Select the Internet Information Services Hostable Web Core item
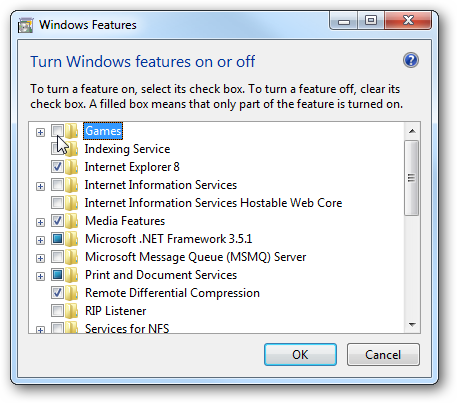457x403 pixels. [x=213, y=203]
